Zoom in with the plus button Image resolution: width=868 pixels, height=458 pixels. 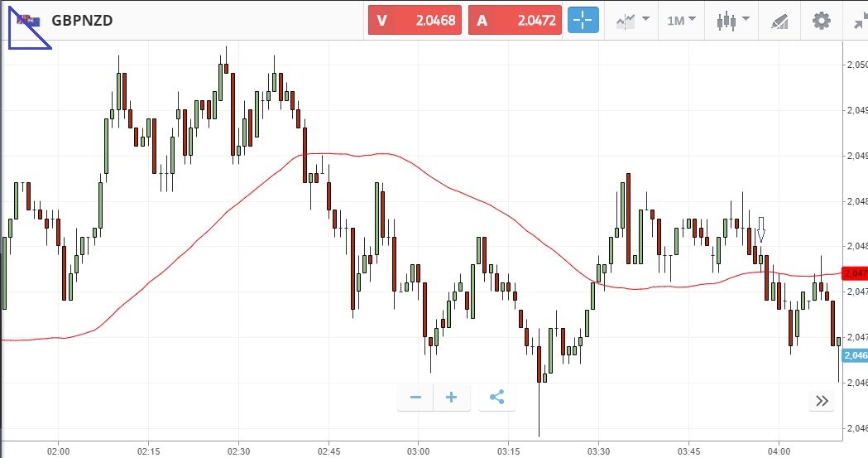tap(452, 398)
